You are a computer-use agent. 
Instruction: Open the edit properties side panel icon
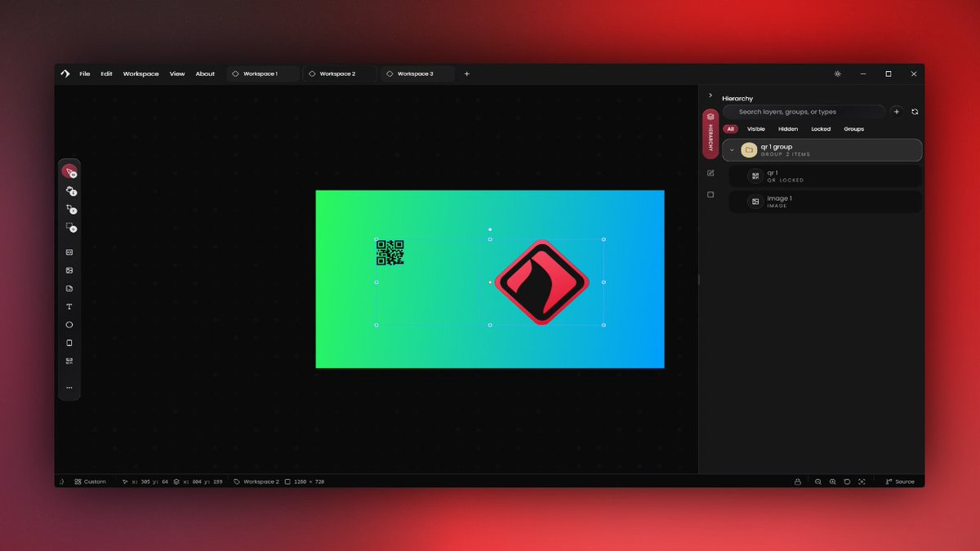710,173
